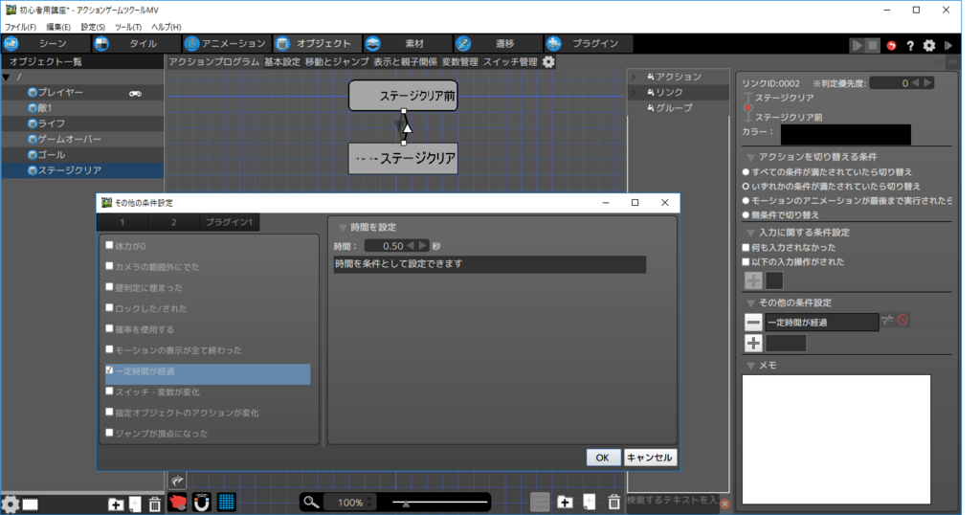Viewport: 980px width, 515px height.
Task: Click the curved arrow icon on canvas
Action: 177,481
